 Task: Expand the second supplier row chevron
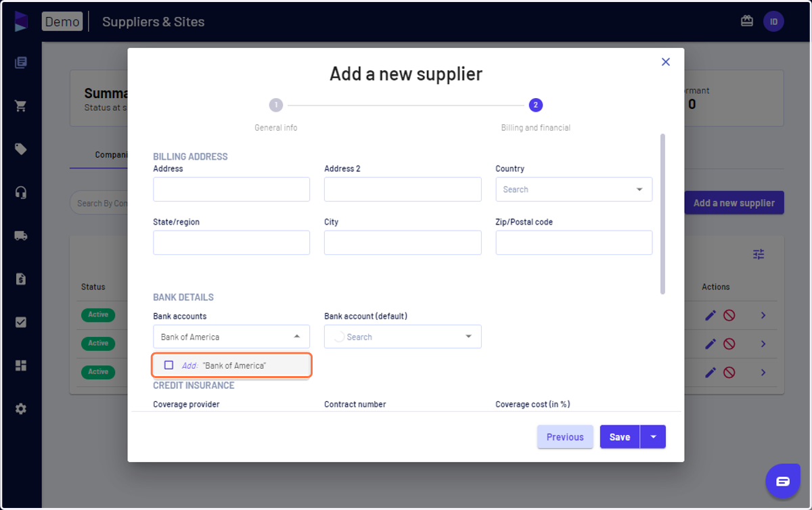point(763,344)
